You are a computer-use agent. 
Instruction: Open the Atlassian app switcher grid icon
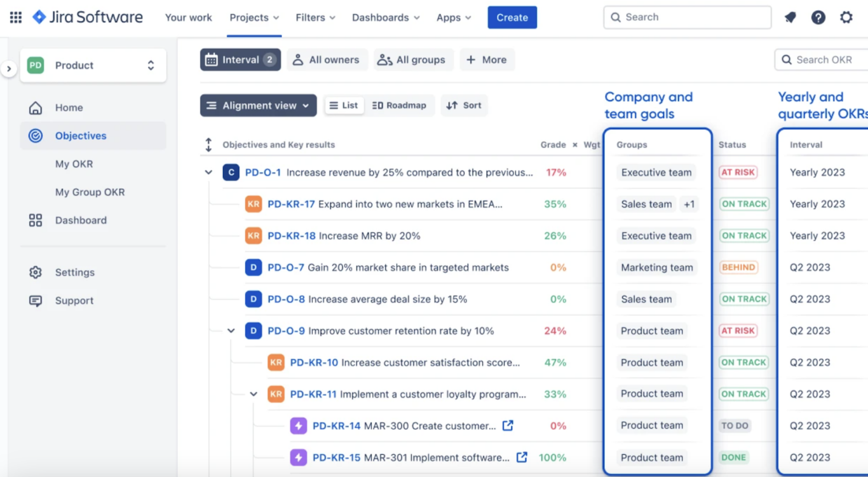(15, 17)
